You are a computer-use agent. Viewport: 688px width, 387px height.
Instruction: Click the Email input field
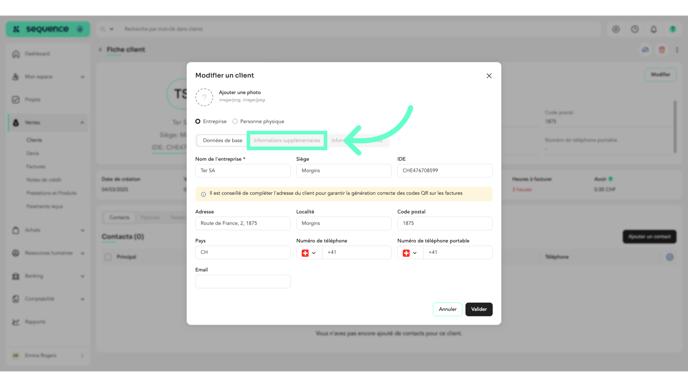point(243,281)
